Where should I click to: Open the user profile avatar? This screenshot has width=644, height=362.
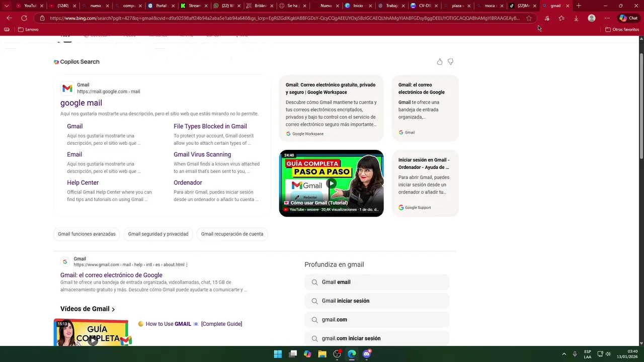pos(592,18)
